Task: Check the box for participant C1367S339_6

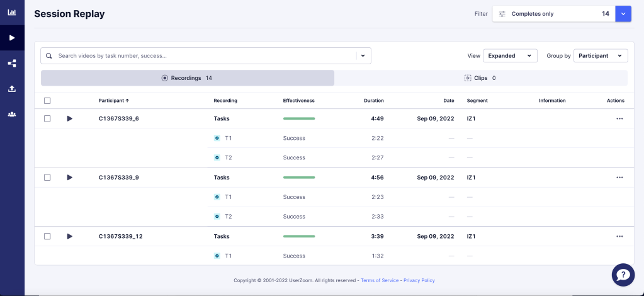Action: coord(47,118)
